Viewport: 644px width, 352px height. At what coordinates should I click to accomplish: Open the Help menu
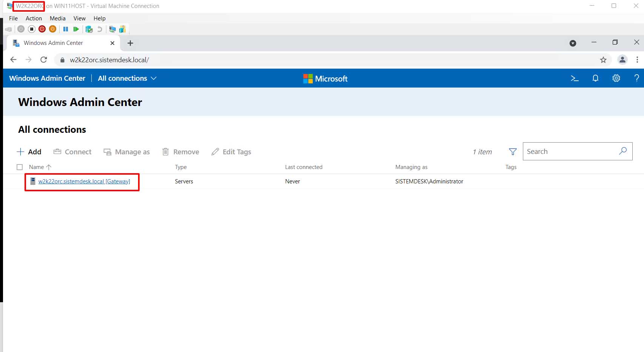coord(100,18)
